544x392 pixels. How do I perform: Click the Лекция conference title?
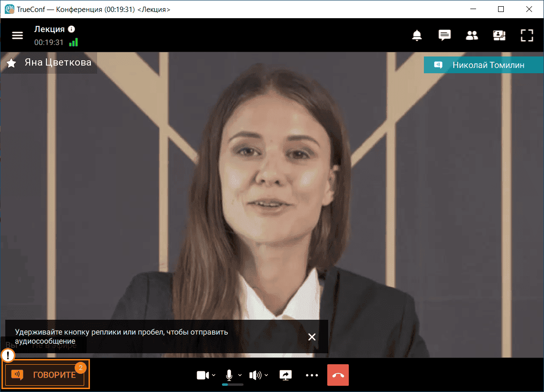click(49, 29)
